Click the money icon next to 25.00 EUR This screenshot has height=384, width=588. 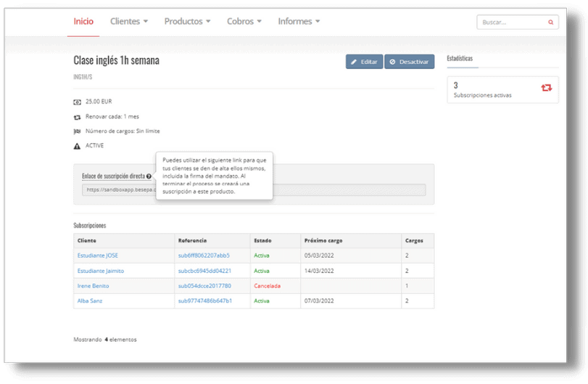77,102
